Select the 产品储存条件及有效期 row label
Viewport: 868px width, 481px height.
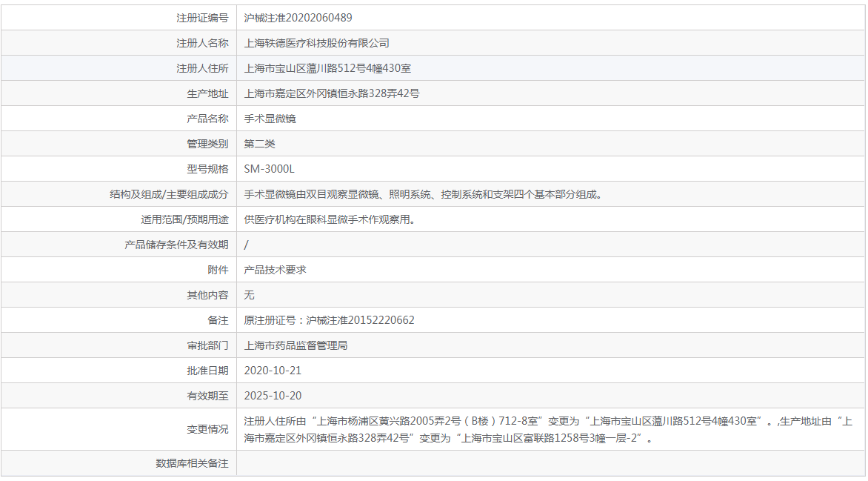pyautogui.click(x=177, y=245)
